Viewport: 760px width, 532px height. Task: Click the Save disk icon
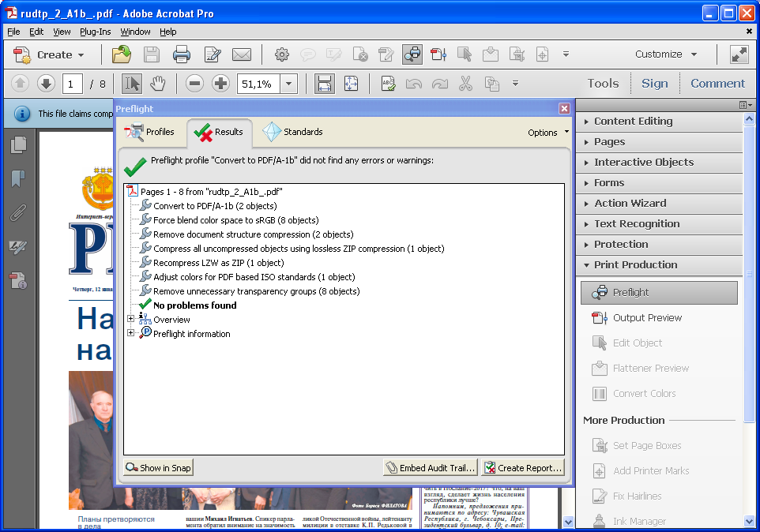tap(152, 54)
